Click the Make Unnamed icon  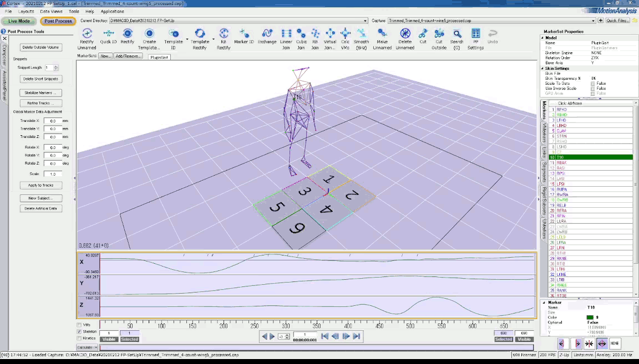click(382, 33)
